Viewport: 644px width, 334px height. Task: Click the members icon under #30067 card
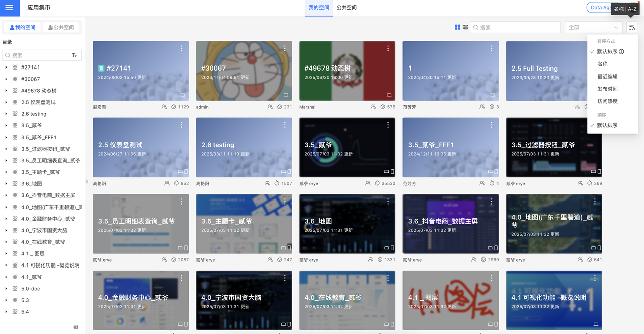[270, 107]
